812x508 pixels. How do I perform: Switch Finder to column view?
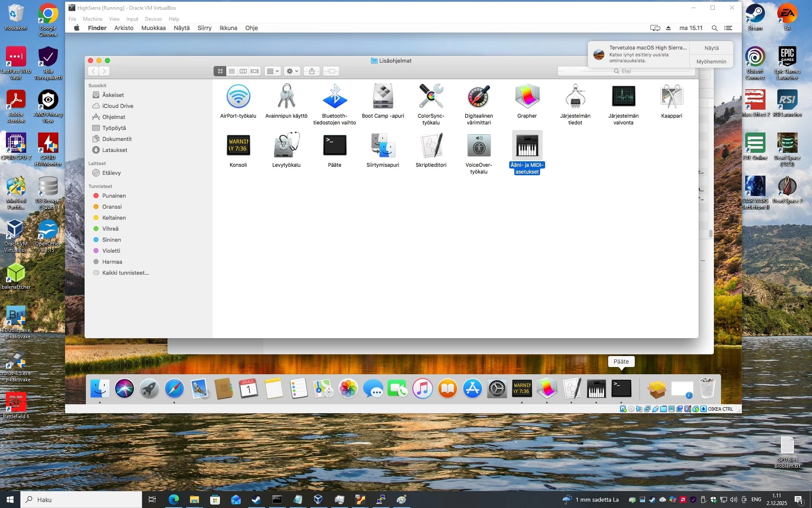point(243,71)
